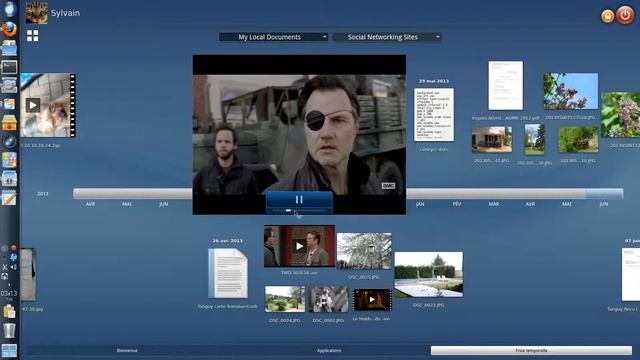The height and width of the screenshot is (360, 640).
Task: Open the green bush photo
Action: coord(578,140)
